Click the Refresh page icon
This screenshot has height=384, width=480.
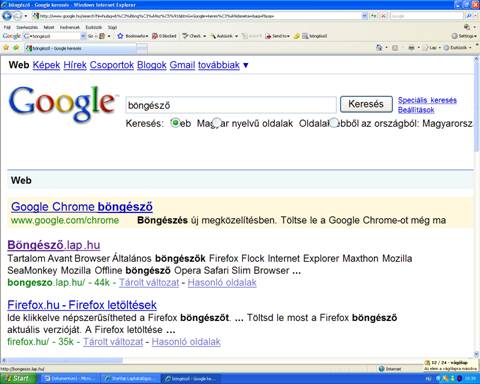[374, 16]
